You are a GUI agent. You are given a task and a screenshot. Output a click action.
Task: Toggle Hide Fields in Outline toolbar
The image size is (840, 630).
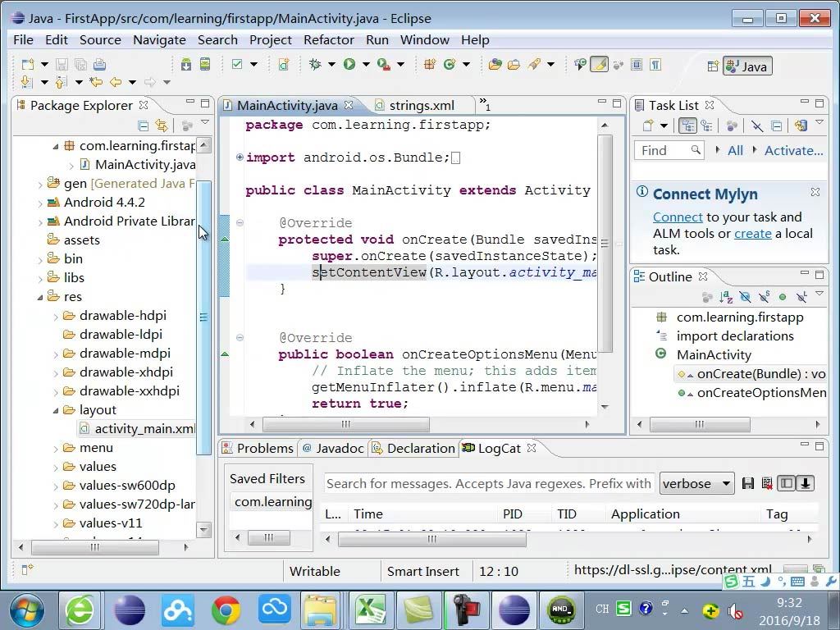coord(745,297)
